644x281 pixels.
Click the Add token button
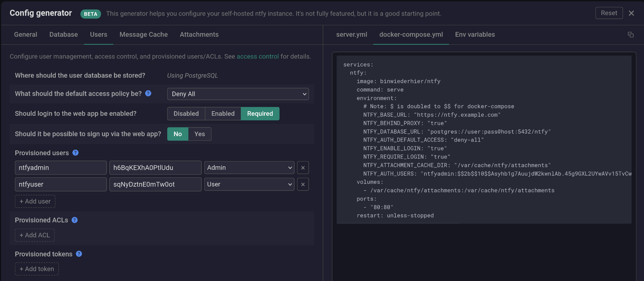[37, 269]
